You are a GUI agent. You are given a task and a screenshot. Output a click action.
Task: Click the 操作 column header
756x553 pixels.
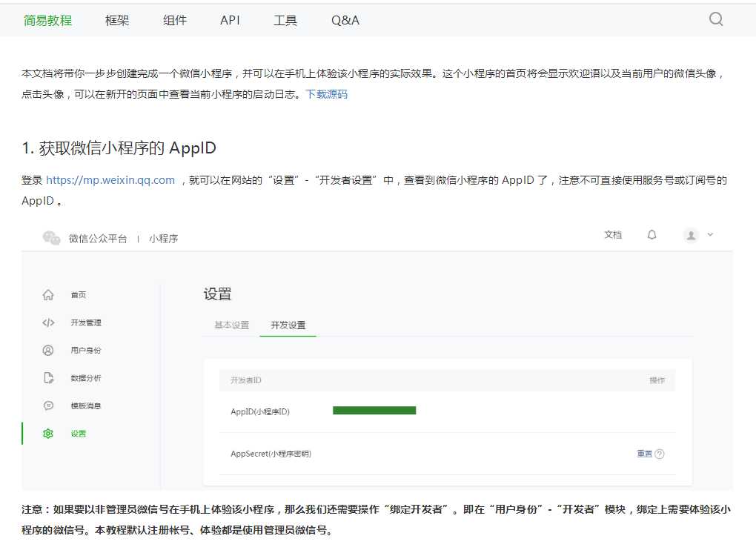point(657,380)
